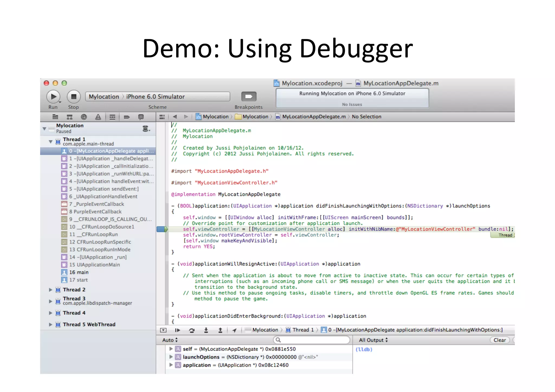The width and height of the screenshot is (555, 392).
Task: Select frame 0 MyLocationAppDelegate
Action: click(x=98, y=151)
